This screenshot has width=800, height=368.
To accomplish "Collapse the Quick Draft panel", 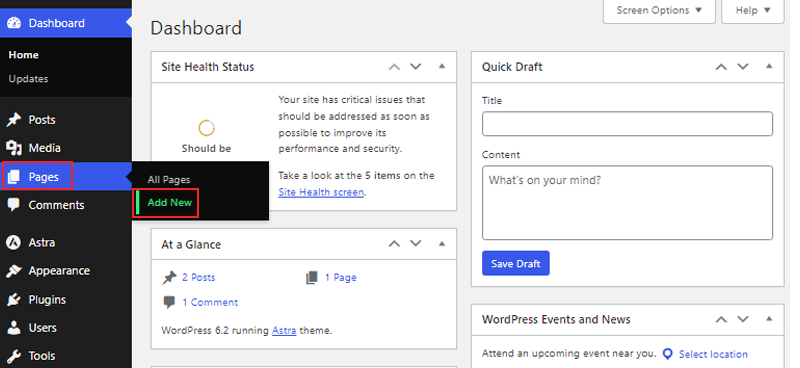I will point(769,66).
